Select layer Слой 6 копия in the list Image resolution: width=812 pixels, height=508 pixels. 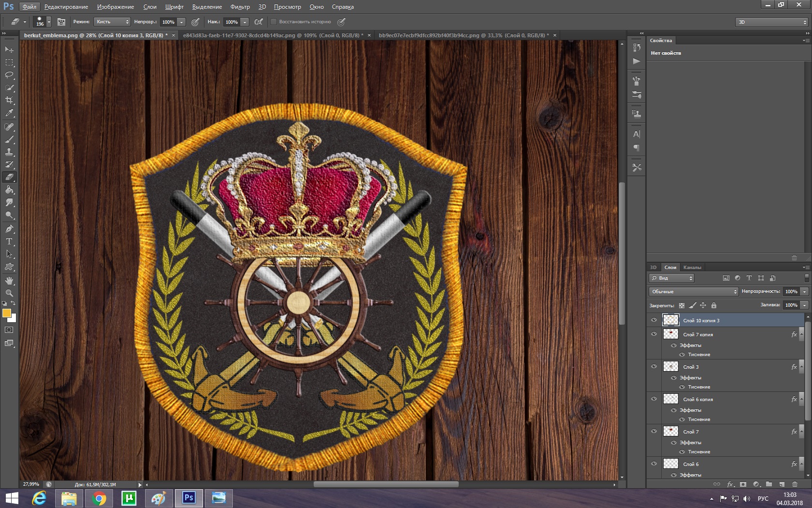(698, 399)
